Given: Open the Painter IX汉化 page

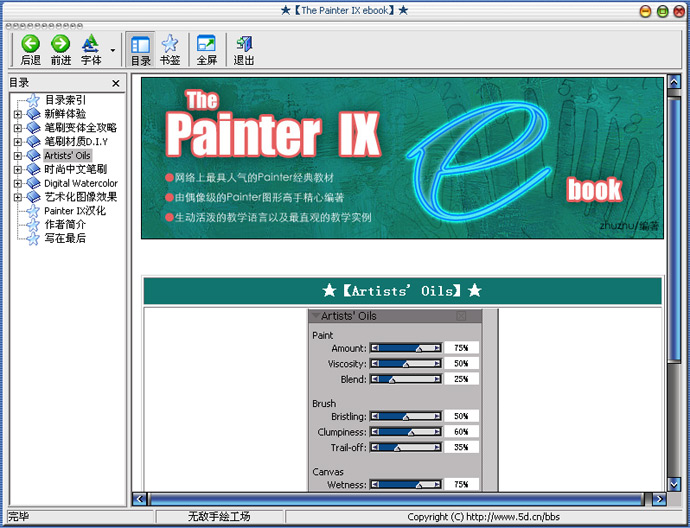Looking at the screenshot, I should click(75, 211).
